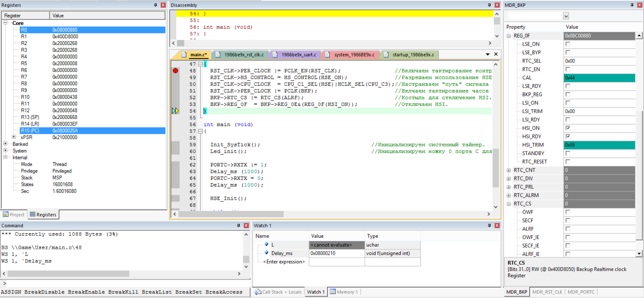Pin the Registers panel with the pushpin icon
The width and height of the screenshot is (644, 298).
(155, 5)
